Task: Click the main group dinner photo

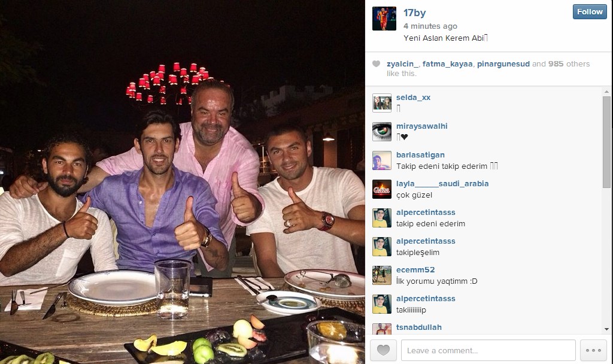Action: pos(182,182)
